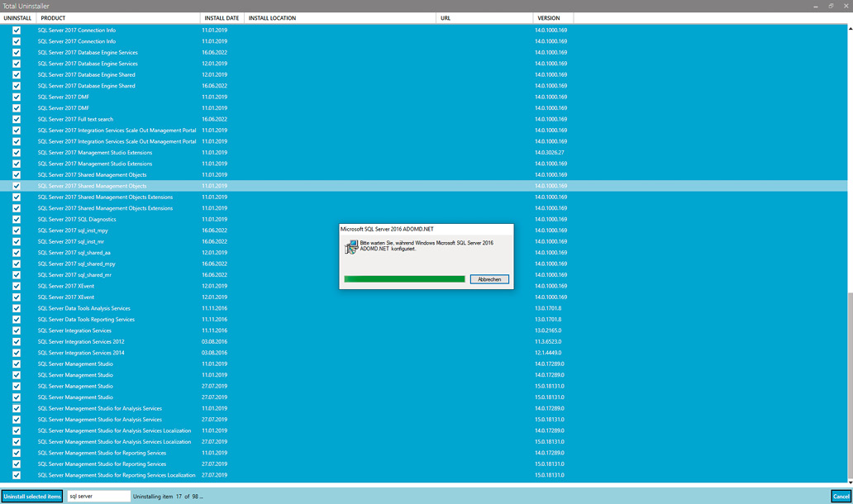Click version value 11.3.6523.0
Screen dimensions: 853x504
pyautogui.click(x=548, y=341)
